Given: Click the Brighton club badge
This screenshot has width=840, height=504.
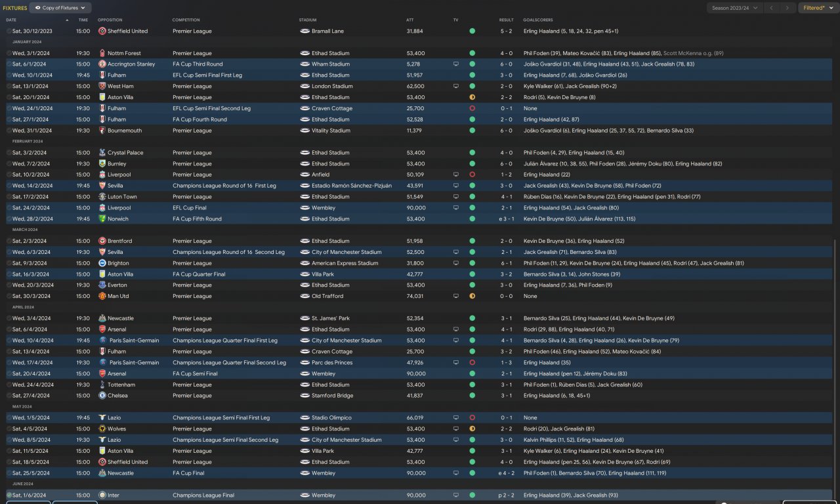Looking at the screenshot, I should (102, 263).
